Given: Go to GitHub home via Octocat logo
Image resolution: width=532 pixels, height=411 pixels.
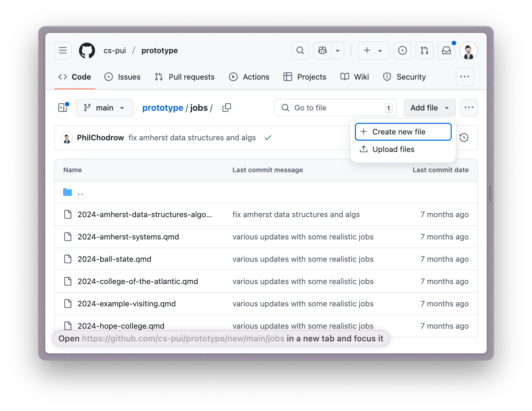Looking at the screenshot, I should [x=87, y=50].
